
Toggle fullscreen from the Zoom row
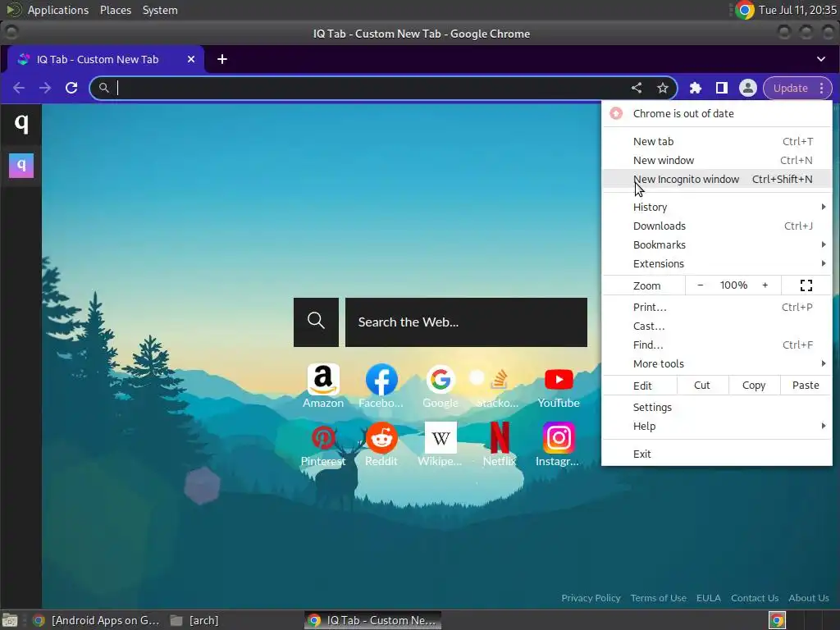pos(806,285)
